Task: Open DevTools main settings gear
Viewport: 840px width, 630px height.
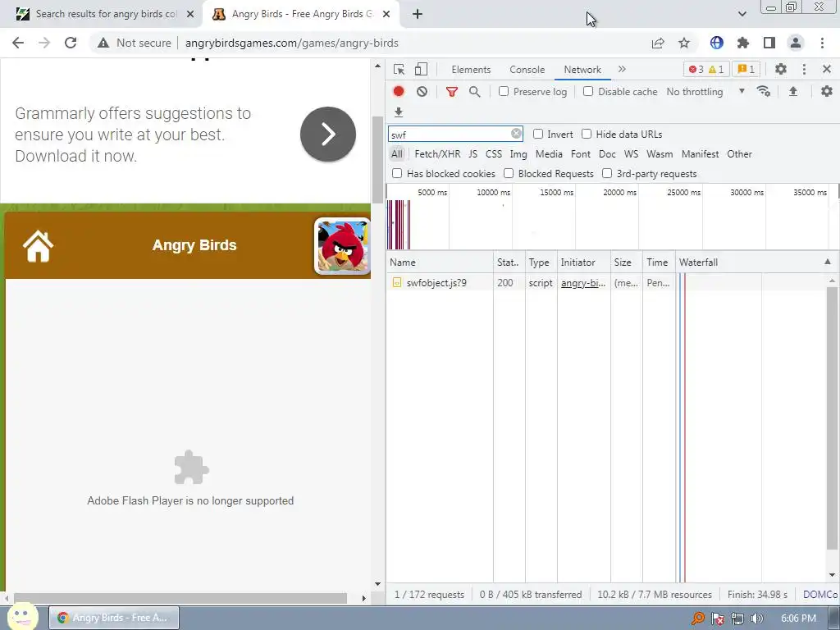Action: coord(781,69)
